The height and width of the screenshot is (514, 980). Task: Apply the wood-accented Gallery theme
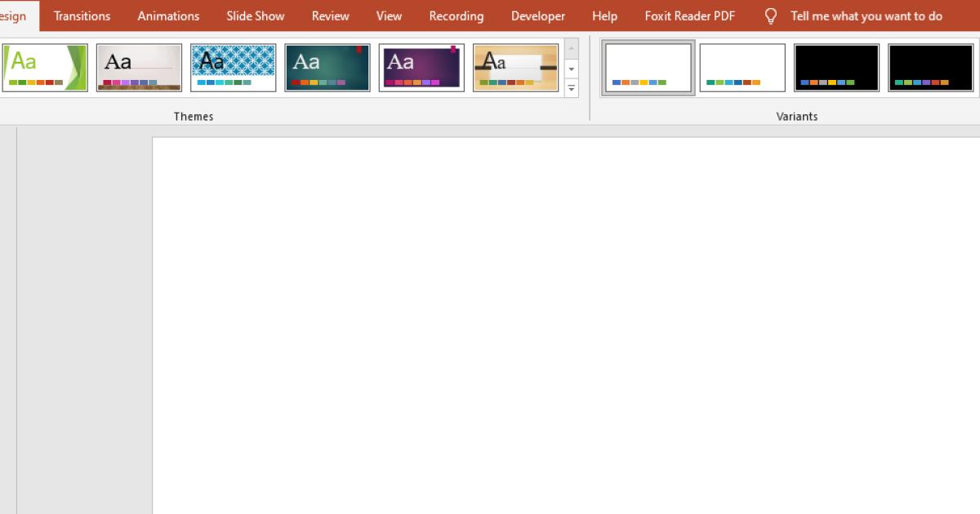click(x=139, y=66)
